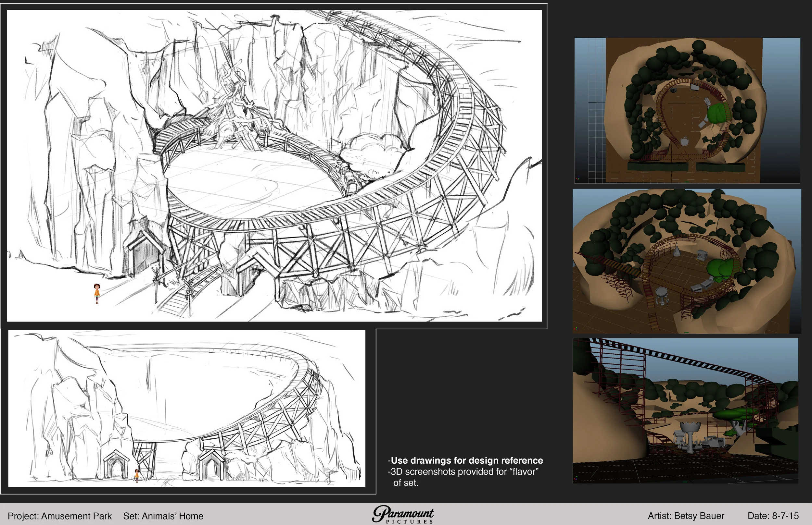Click the 'Use drawings for design reference' note
This screenshot has height=525, width=812.
pos(465,460)
